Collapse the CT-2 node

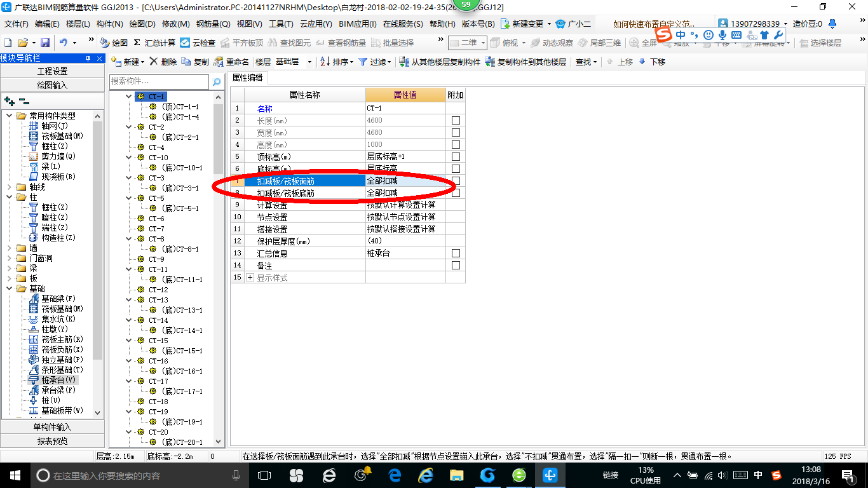[129, 127]
